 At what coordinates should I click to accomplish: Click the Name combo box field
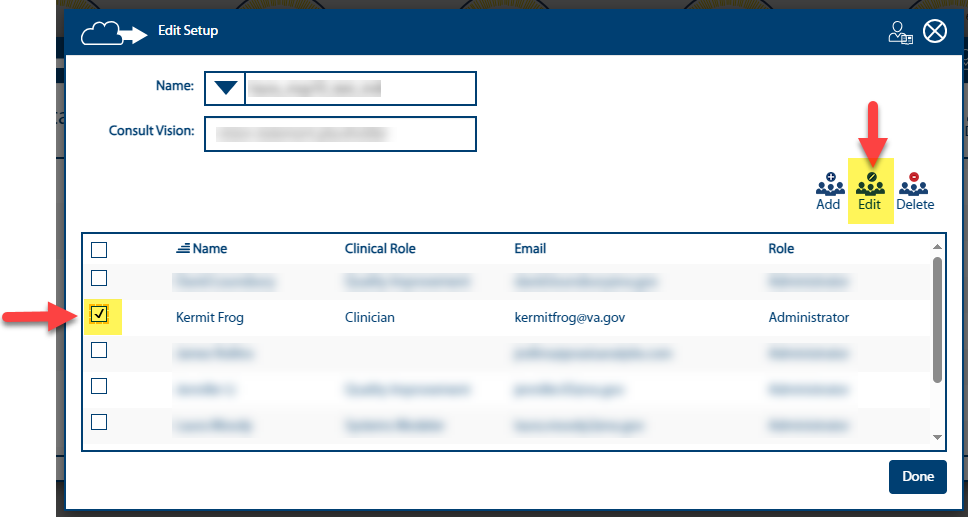(340, 88)
